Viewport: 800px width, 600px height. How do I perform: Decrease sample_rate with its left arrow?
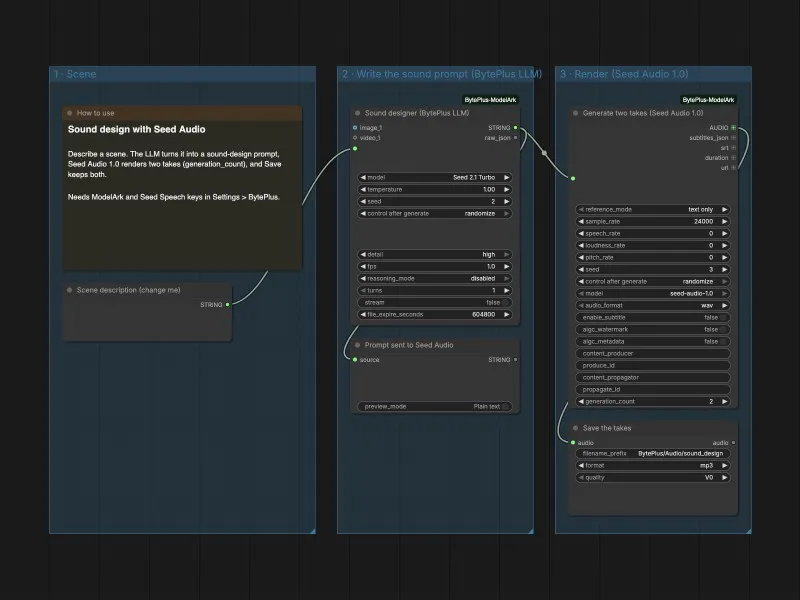click(581, 222)
